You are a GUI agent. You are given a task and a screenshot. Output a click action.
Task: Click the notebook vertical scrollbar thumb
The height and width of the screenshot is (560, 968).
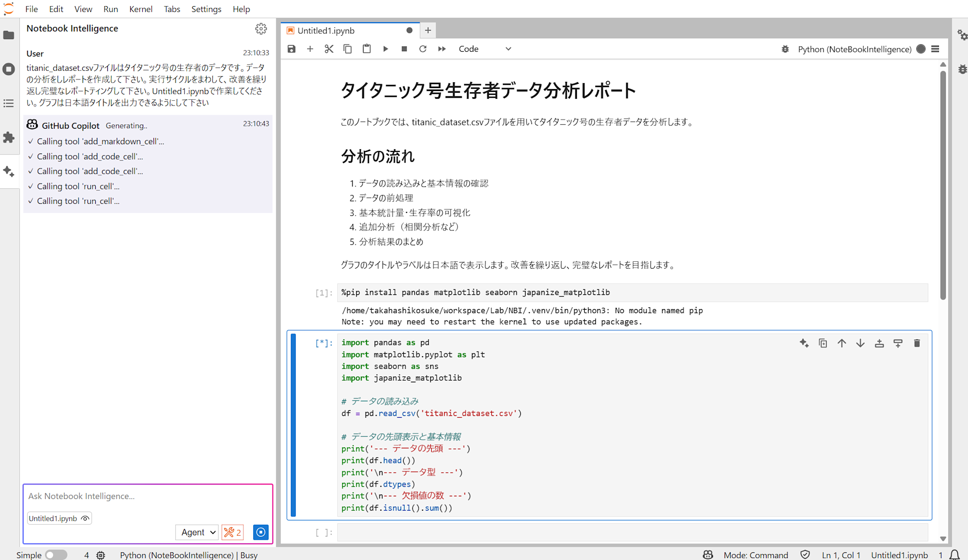coord(943,185)
